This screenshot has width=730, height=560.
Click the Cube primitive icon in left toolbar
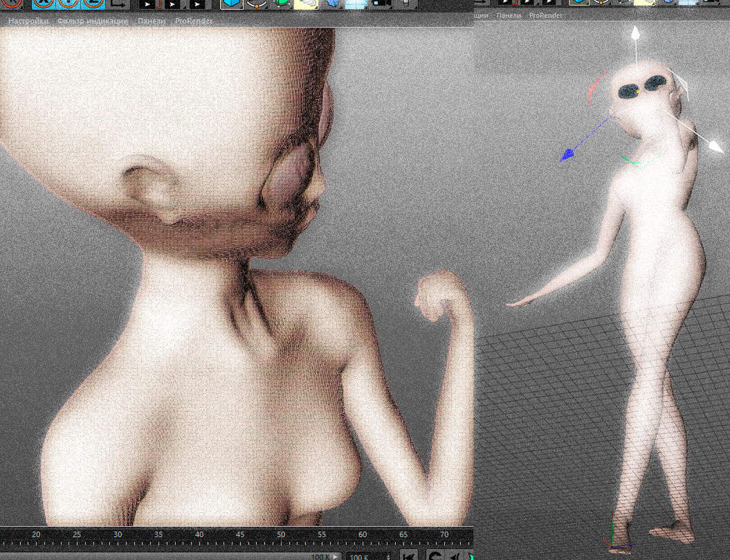[x=230, y=3]
